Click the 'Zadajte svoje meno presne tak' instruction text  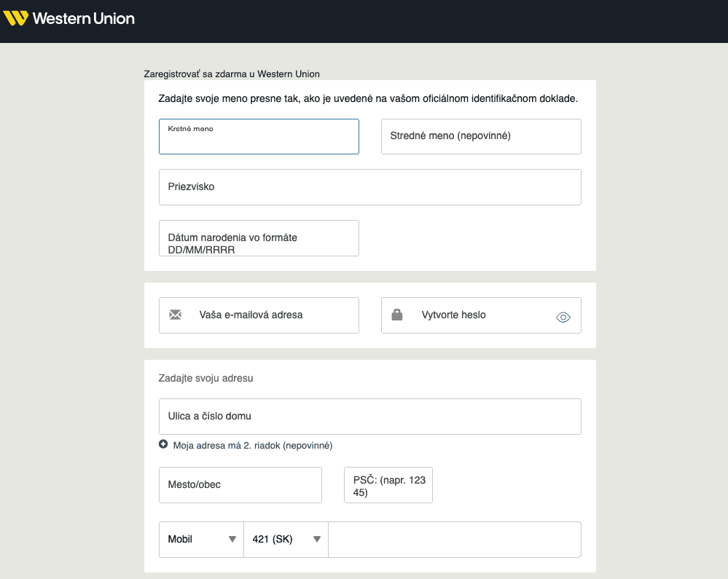pos(368,98)
